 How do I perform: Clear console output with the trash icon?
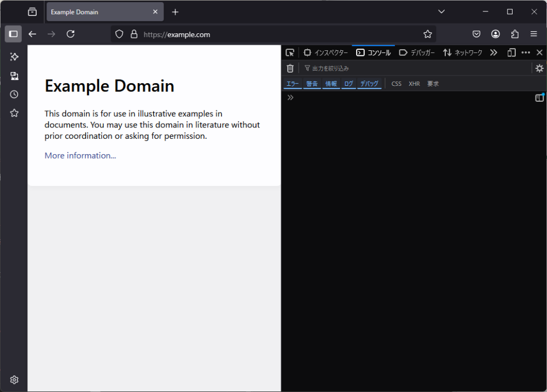tap(290, 68)
